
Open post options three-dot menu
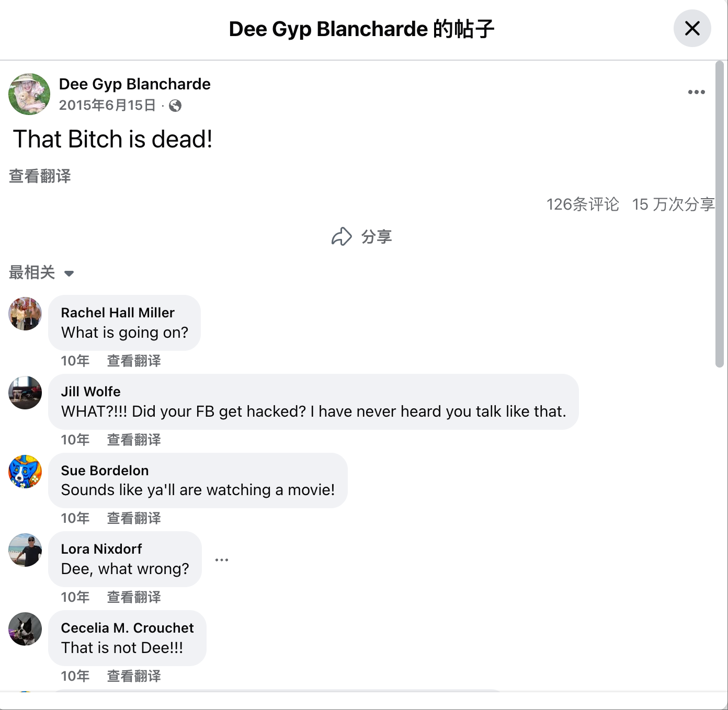click(696, 92)
